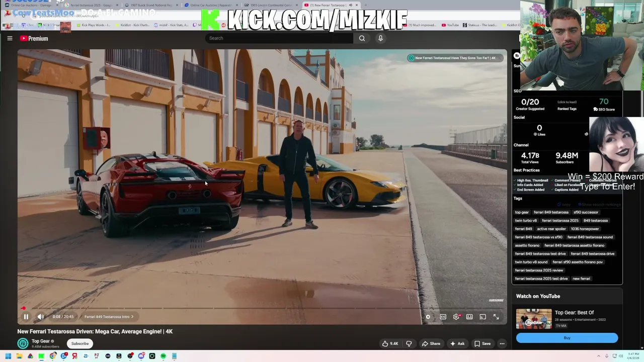Open Spotify from the taskbar
The image size is (644, 362).
[163, 356]
